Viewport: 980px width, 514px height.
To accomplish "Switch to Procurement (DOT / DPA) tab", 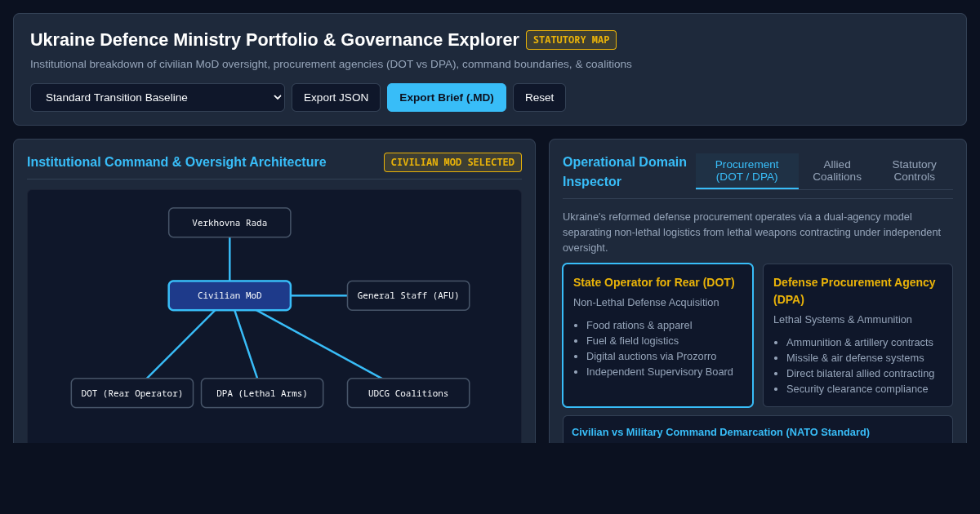I will (x=747, y=171).
